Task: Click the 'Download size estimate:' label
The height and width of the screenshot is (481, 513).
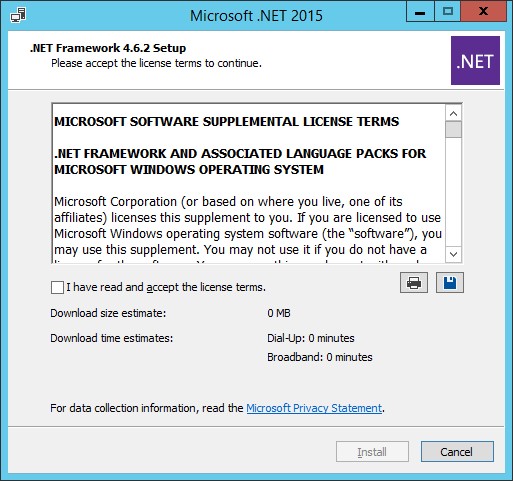Action: (x=108, y=313)
